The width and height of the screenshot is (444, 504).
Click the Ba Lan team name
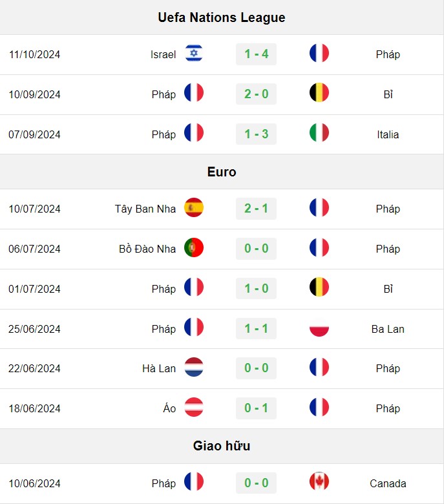click(388, 329)
